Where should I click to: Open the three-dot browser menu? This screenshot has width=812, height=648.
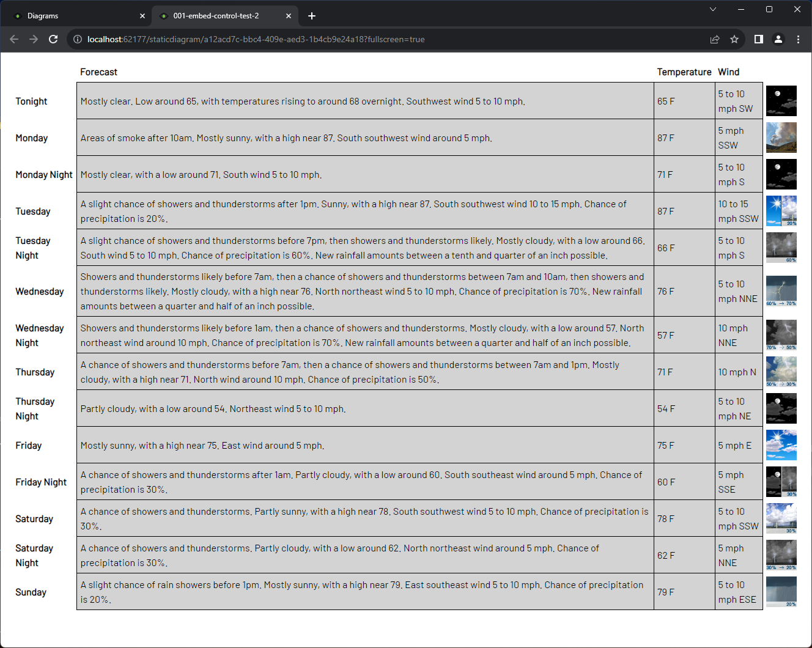point(798,39)
